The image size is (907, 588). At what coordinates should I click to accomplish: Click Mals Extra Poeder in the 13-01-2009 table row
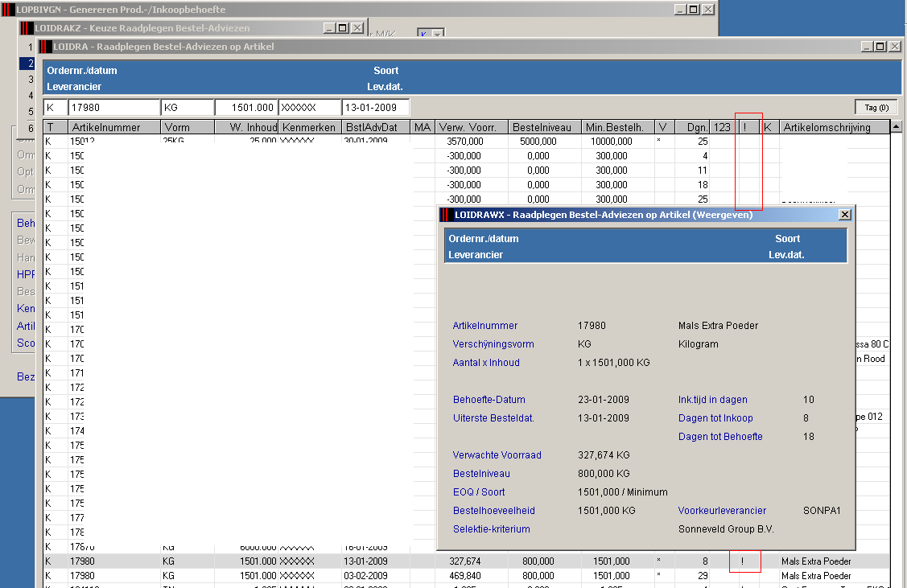click(816, 561)
